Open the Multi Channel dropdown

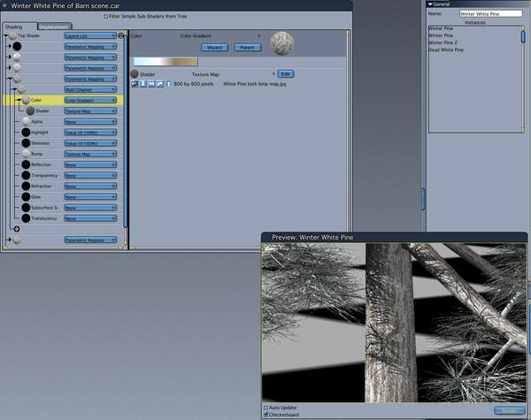click(x=90, y=89)
